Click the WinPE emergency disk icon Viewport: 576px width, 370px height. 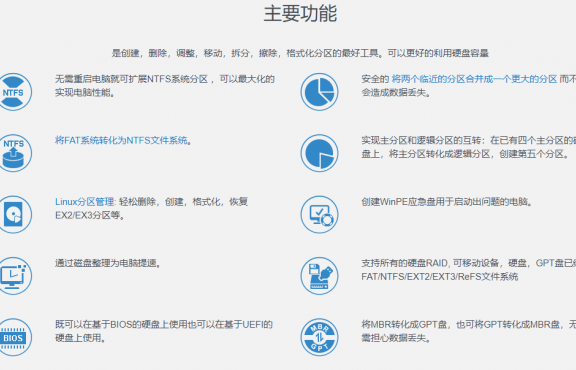(x=319, y=214)
